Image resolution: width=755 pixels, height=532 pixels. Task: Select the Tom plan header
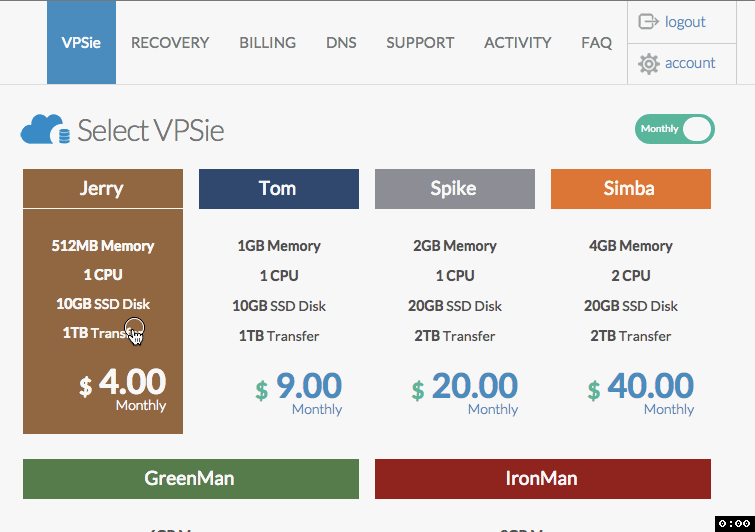click(x=279, y=189)
